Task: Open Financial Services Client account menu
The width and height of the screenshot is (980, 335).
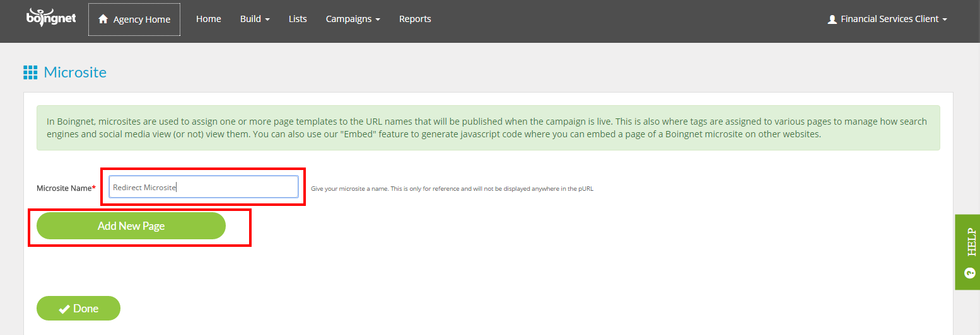Action: [887, 19]
